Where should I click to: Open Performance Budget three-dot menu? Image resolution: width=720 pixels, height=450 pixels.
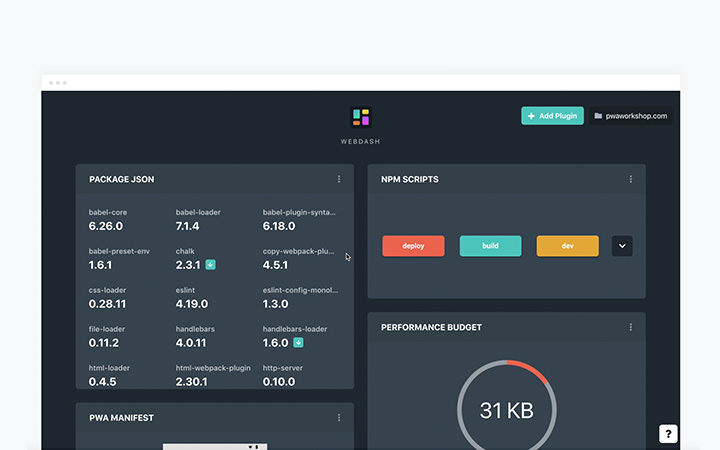(631, 327)
